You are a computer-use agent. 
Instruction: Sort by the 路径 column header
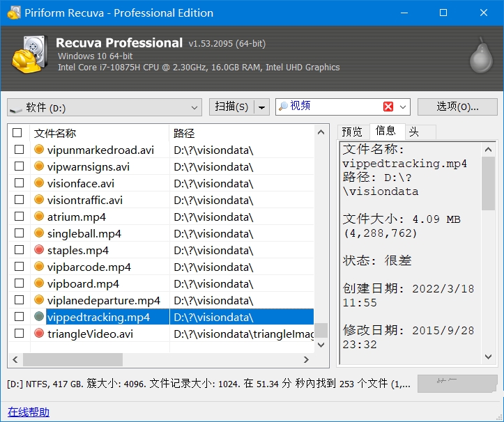click(x=241, y=133)
